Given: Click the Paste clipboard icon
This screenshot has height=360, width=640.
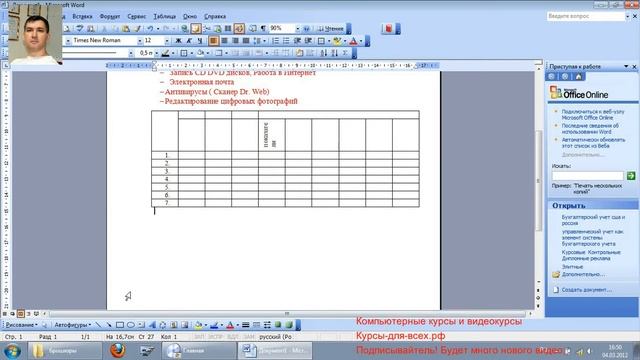Looking at the screenshot, I should pyautogui.click(x=126, y=29).
